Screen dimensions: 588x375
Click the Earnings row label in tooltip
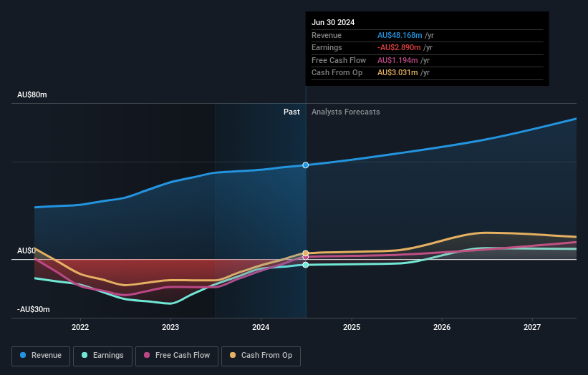click(x=327, y=47)
